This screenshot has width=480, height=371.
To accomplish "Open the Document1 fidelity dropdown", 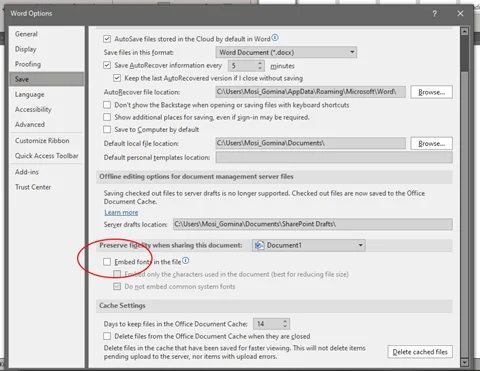I will click(x=309, y=245).
